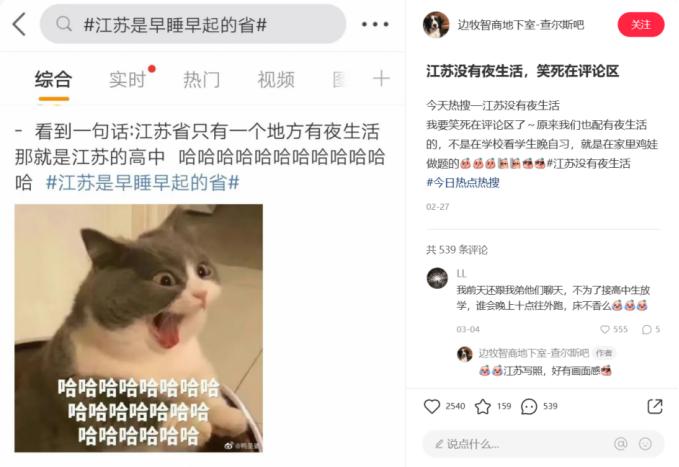Reply to LL's comment via the bubble icon
The image size is (679, 467).
point(647,329)
